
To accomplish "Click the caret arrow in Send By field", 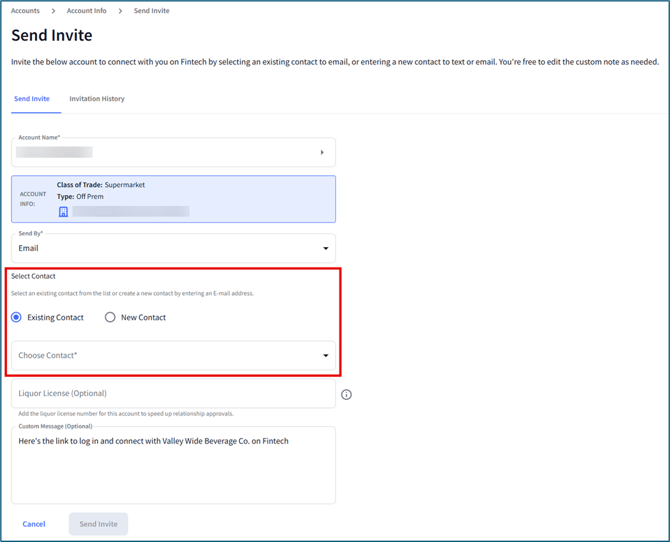I will (325, 248).
